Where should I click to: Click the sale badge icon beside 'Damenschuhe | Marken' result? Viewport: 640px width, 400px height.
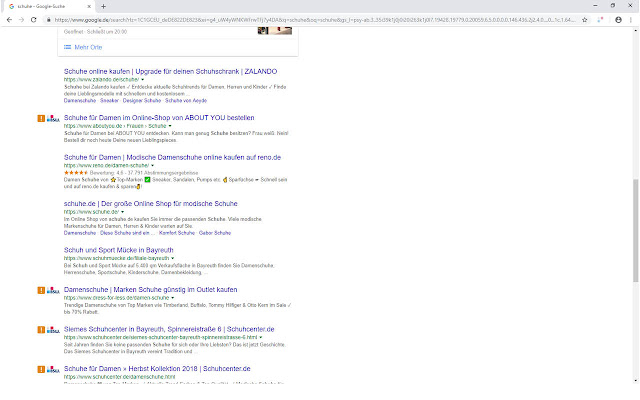(x=53, y=290)
